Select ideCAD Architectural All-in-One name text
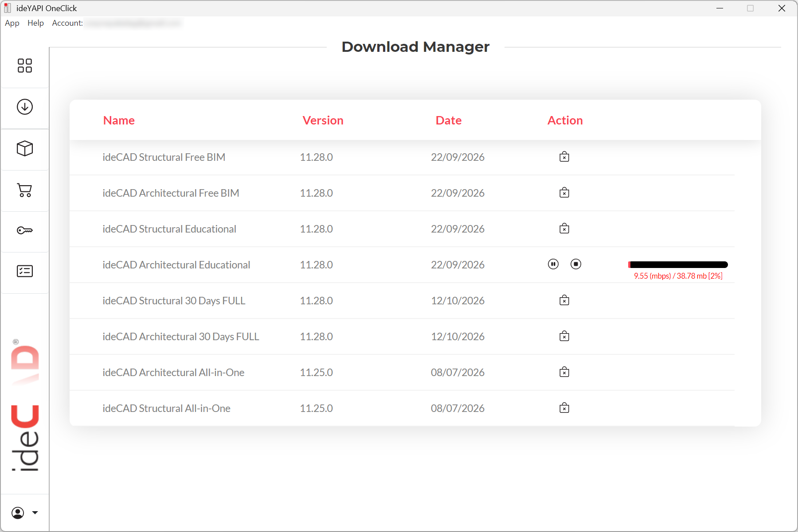The height and width of the screenshot is (532, 798). click(x=173, y=373)
